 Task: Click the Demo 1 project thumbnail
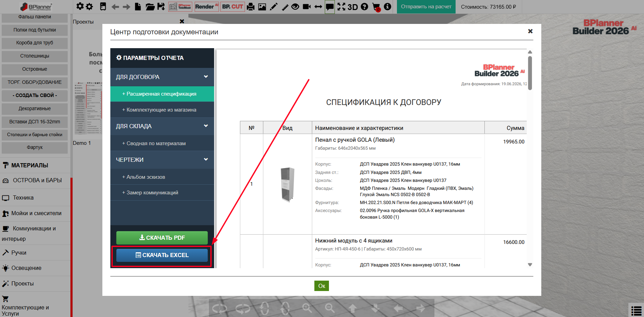[x=88, y=108]
